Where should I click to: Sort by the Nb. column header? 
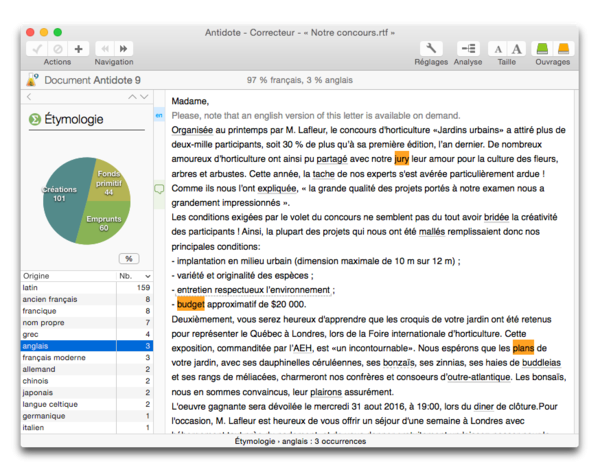[134, 276]
